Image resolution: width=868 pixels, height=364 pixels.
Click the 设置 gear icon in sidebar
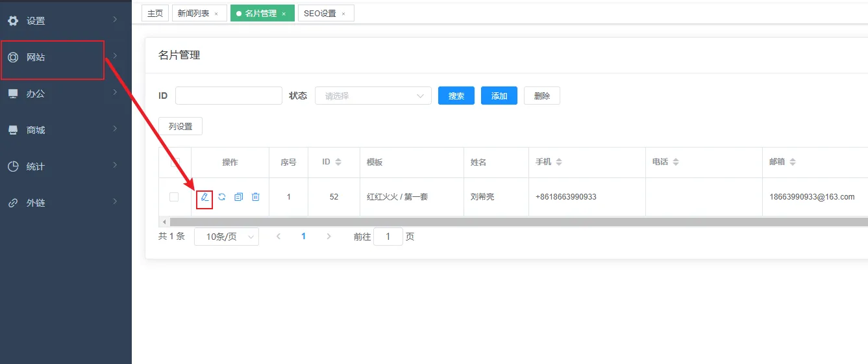tap(13, 21)
